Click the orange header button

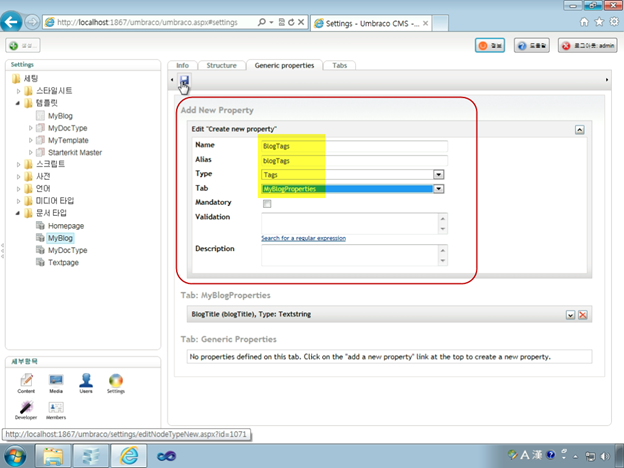(490, 46)
